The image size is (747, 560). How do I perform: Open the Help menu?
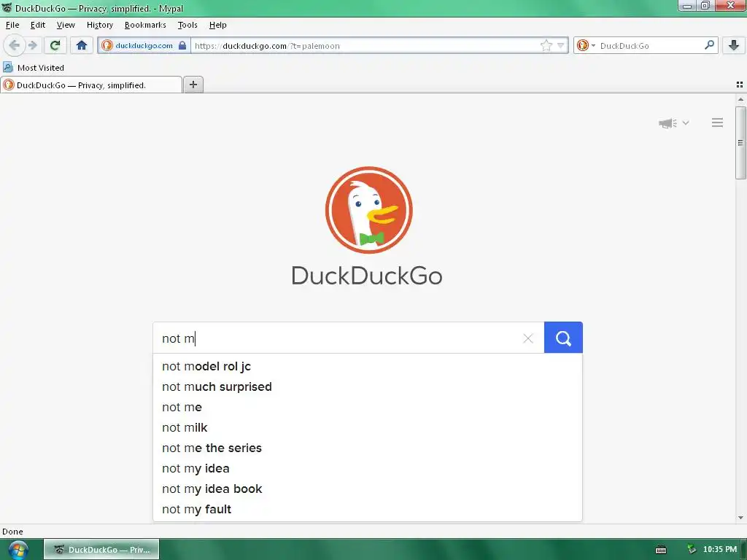[x=217, y=25]
